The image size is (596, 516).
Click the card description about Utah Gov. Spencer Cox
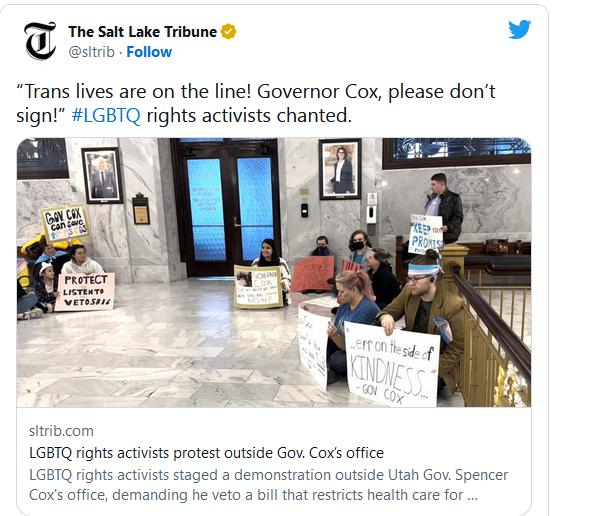click(x=268, y=485)
